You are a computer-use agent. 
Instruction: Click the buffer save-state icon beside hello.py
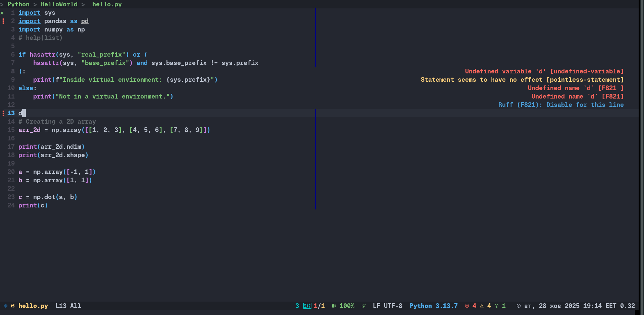pos(13,306)
